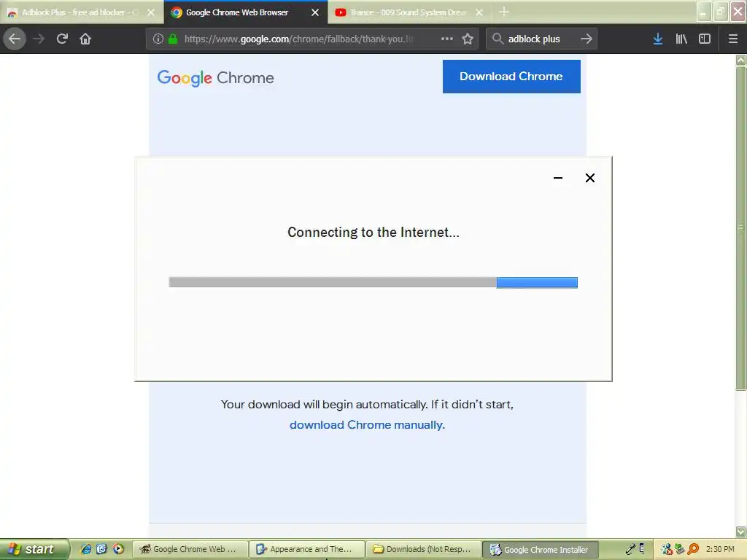Click the forward navigation arrow
Viewport: 747px width, 560px height.
click(39, 39)
